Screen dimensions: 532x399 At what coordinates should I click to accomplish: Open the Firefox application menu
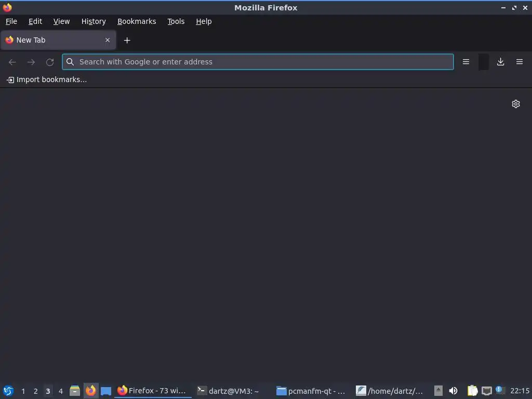[x=520, y=62]
